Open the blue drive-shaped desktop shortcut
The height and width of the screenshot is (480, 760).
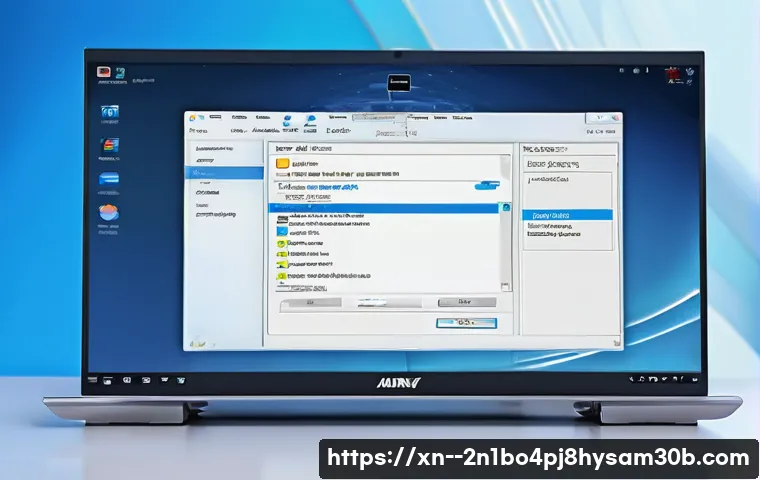pyautogui.click(x=109, y=179)
